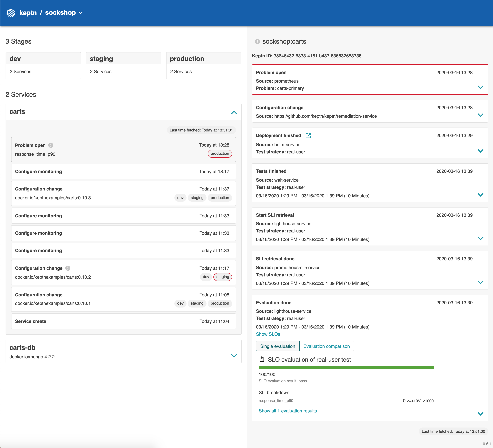Screen dimensions: 493x448
Task: Click the Show SLOs link
Action: [x=268, y=334]
